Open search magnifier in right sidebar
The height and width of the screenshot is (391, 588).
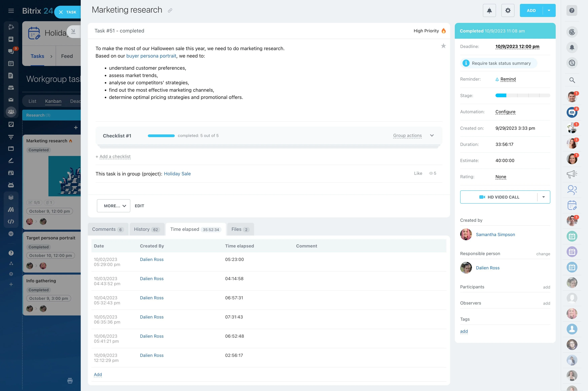pos(572,80)
